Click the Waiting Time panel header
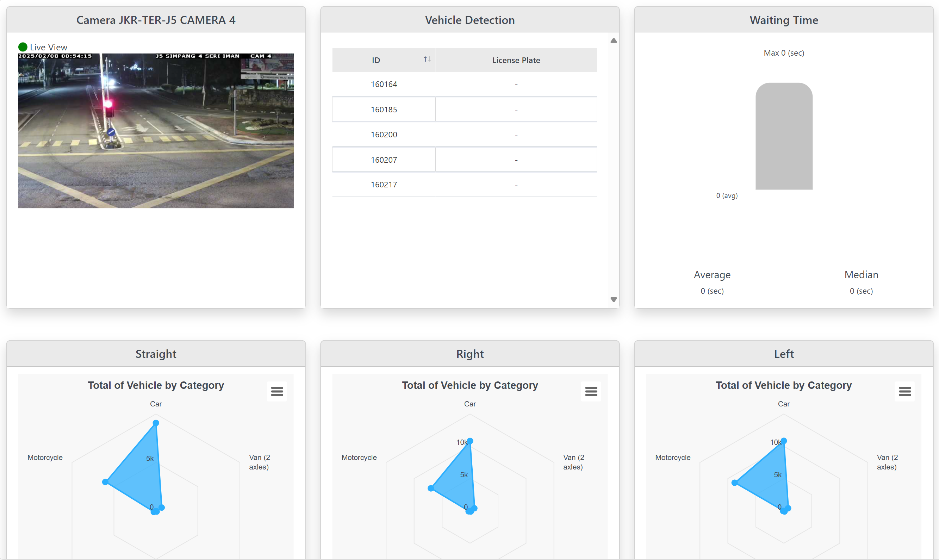Image resolution: width=939 pixels, height=560 pixels. [x=784, y=20]
